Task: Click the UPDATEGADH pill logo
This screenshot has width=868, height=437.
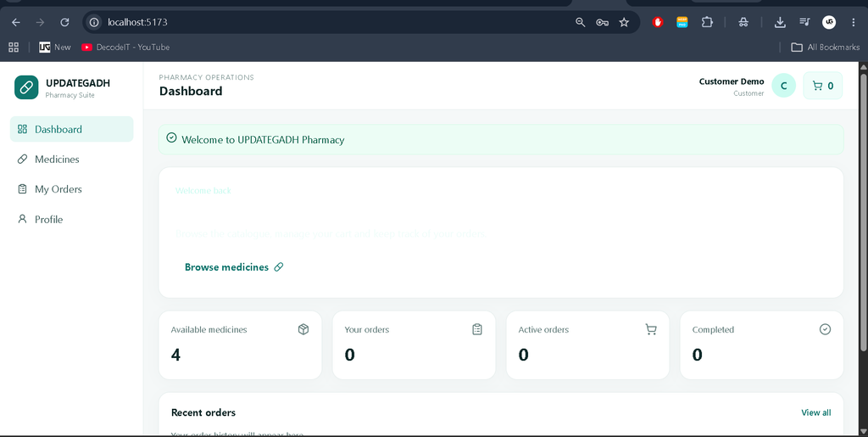Action: (26, 87)
